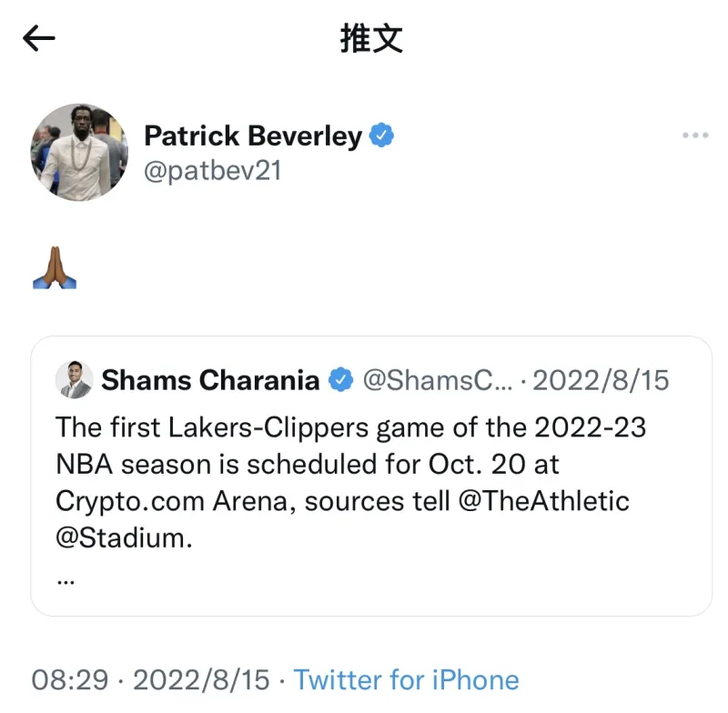Open Patrick Beverley's profile picture
This screenshot has height=713, width=728.
pyautogui.click(x=79, y=152)
